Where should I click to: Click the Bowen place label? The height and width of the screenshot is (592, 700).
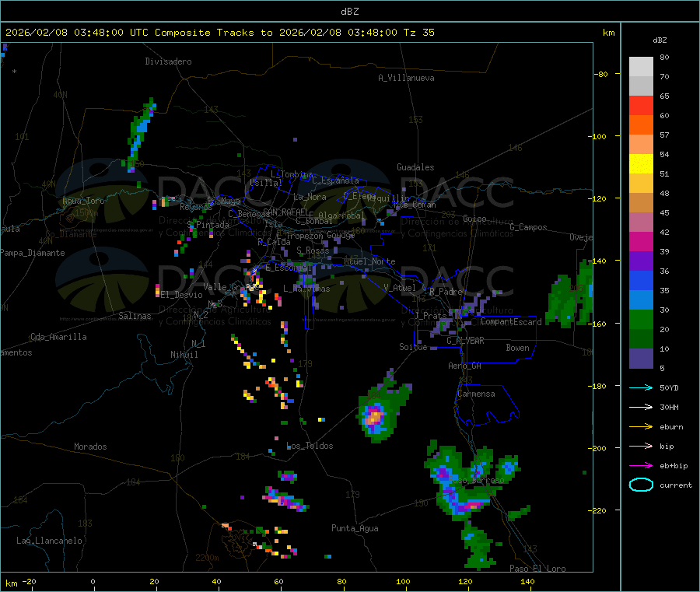pyautogui.click(x=517, y=348)
